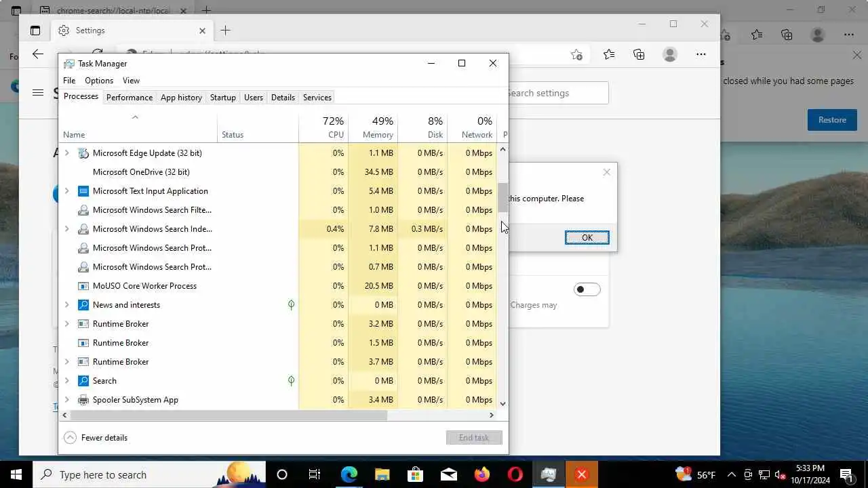Click the Edge back arrow button
Image resolution: width=868 pixels, height=488 pixels.
point(38,54)
